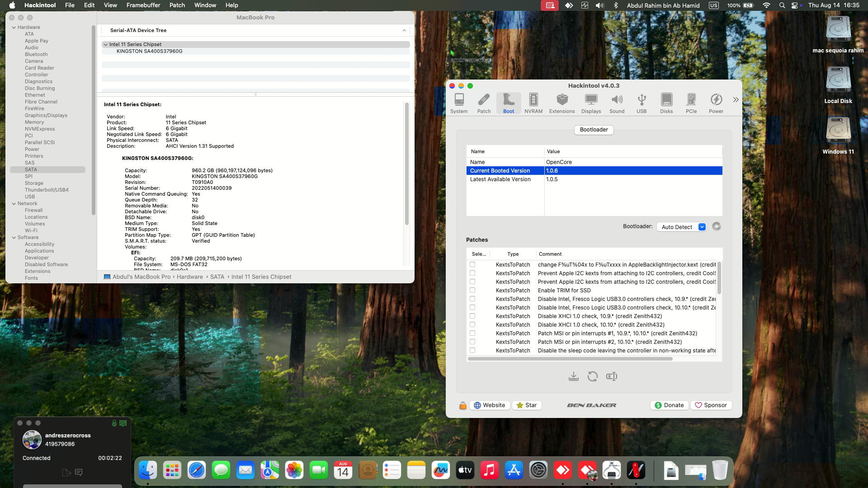Select the Latest Available Version row

click(x=594, y=179)
